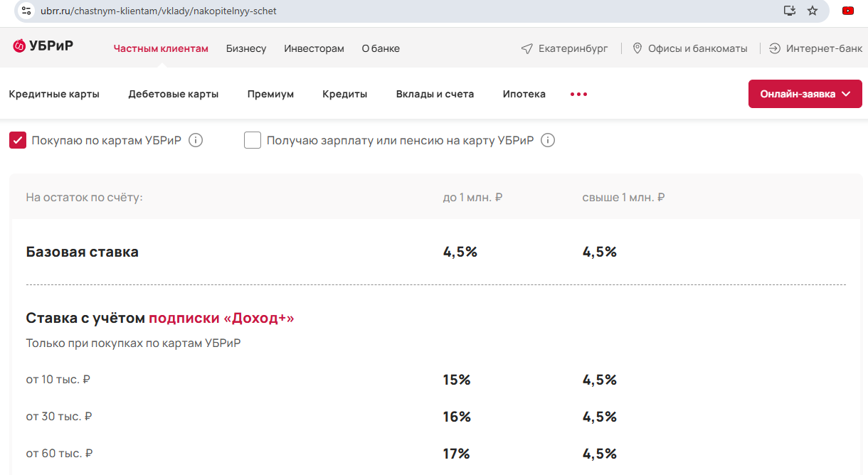This screenshot has width=868, height=475.
Task: Open the three red dots more menu
Action: (x=578, y=95)
